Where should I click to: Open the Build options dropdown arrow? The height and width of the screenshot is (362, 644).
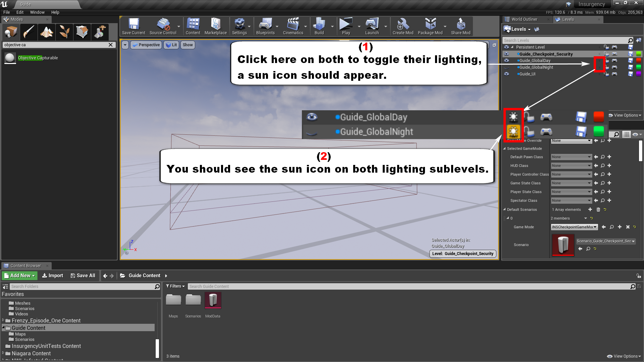click(332, 26)
